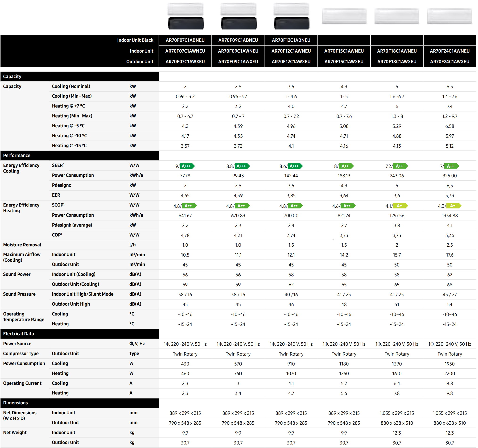Click the Heating @ +7 °C row label
This screenshot has width=478, height=448.
coord(69,106)
